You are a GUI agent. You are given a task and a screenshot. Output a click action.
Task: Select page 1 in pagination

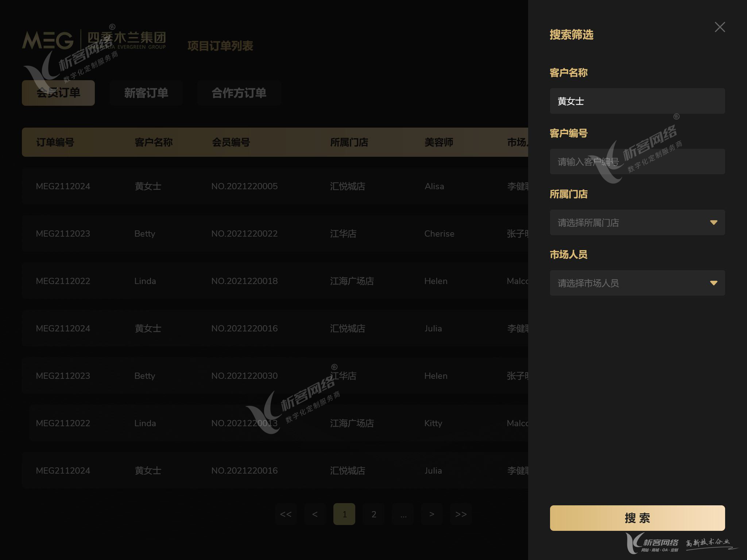click(344, 514)
